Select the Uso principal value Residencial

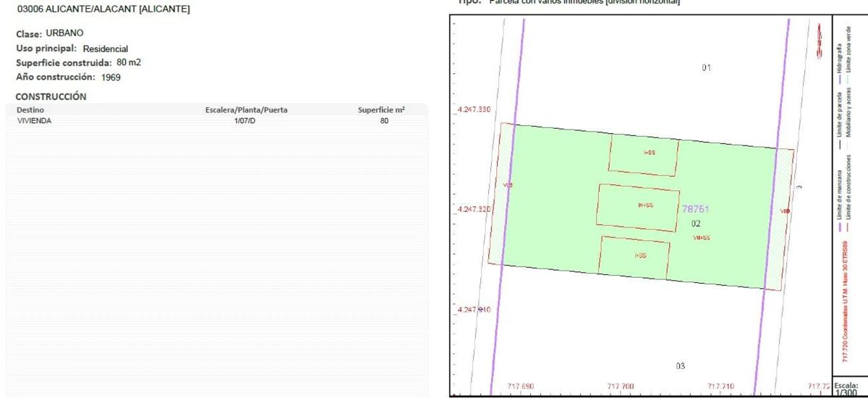coord(106,48)
